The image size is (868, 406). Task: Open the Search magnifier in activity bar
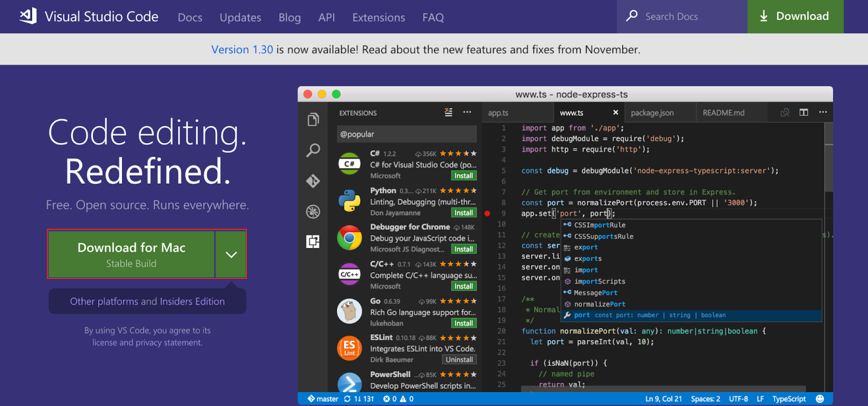(x=313, y=150)
